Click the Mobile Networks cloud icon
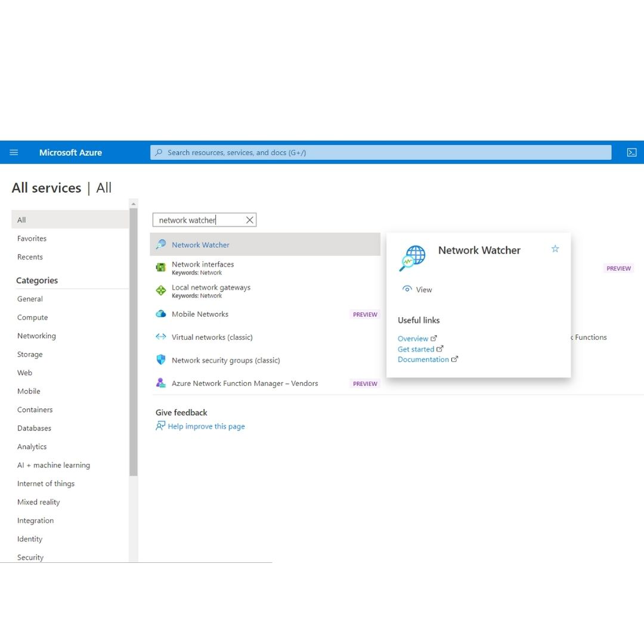 tap(161, 314)
